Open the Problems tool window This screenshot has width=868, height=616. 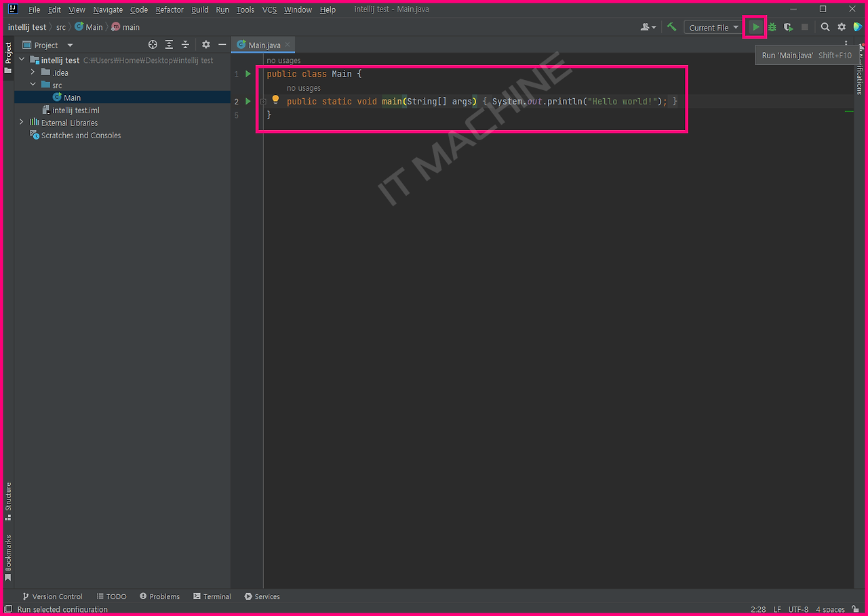(160, 596)
